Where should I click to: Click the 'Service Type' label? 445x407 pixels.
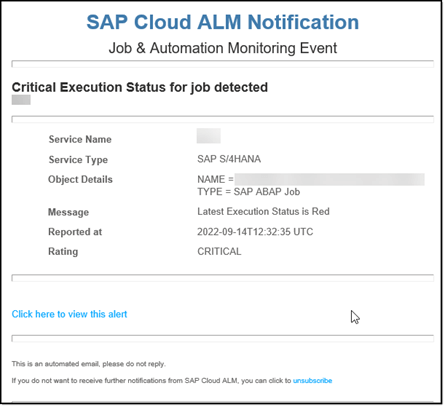78,160
